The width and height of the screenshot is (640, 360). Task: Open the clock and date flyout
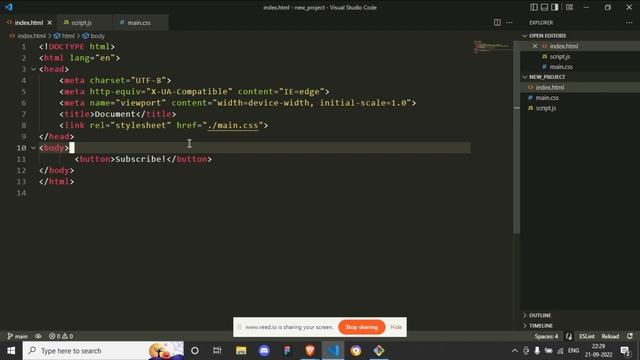tap(598, 351)
